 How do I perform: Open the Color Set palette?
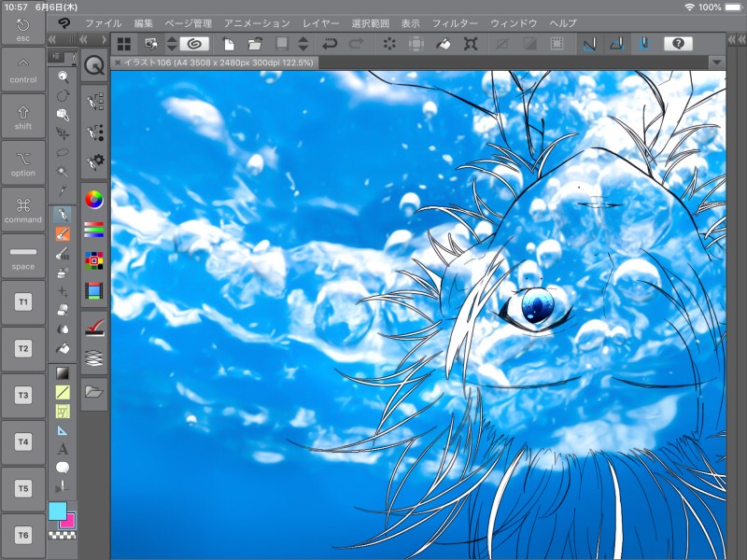coord(94,260)
